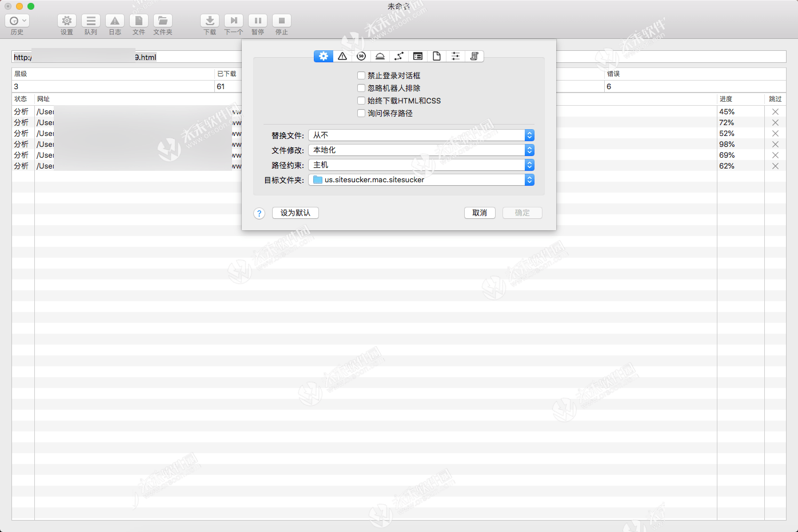Switch to the gear settings tab in dialog

click(323, 56)
